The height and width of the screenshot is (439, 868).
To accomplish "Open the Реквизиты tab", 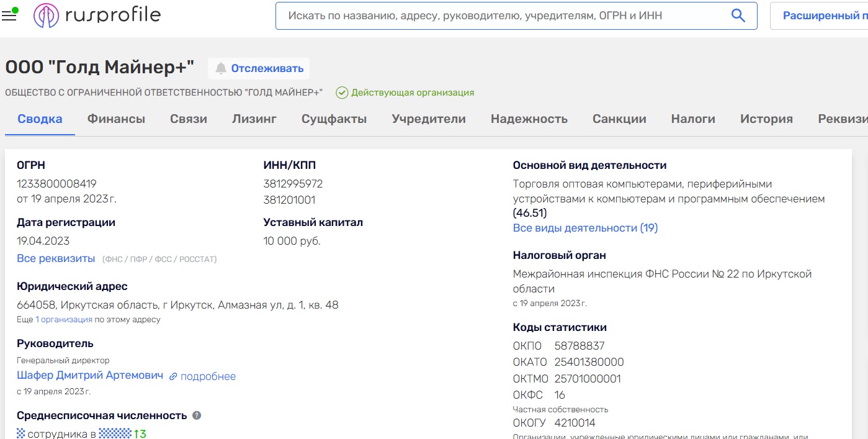I will click(x=843, y=119).
